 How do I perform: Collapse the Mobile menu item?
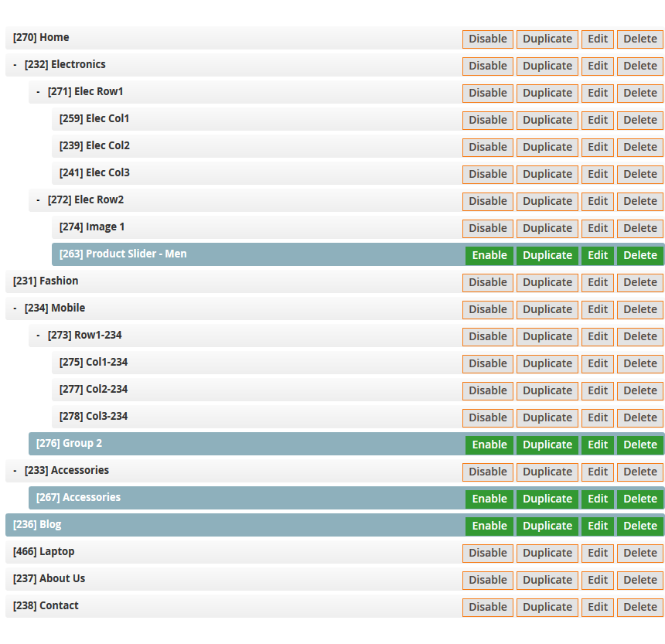click(x=15, y=308)
